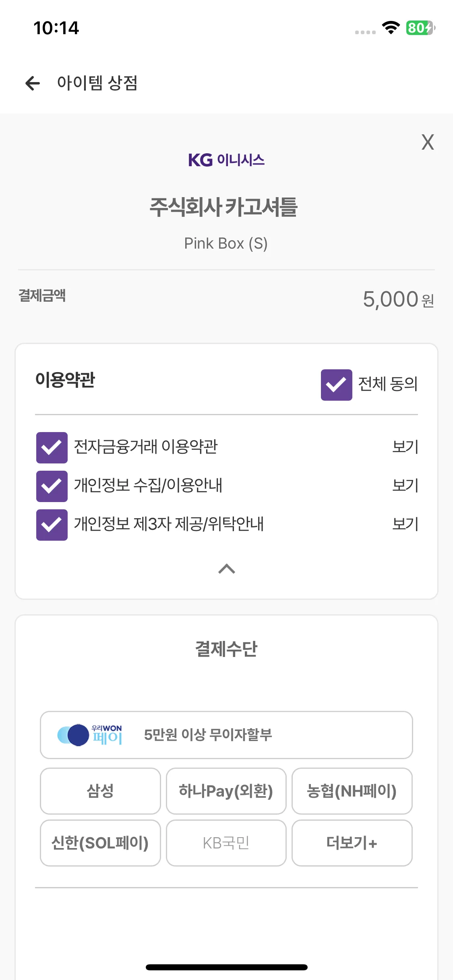Uncheck 개인정보 제3자 제공/위탁안내 checkbox
Screen dimensions: 453x980
52,525
